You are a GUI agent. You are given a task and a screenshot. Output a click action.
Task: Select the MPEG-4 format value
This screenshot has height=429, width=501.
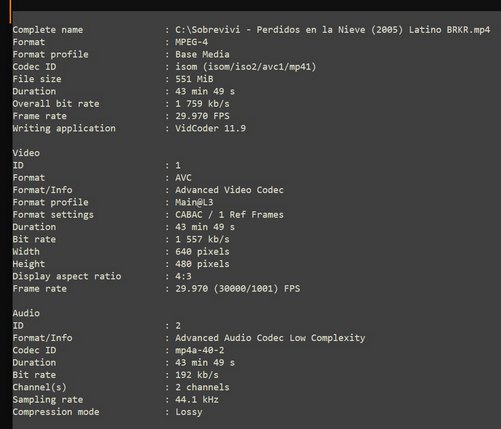[192, 42]
